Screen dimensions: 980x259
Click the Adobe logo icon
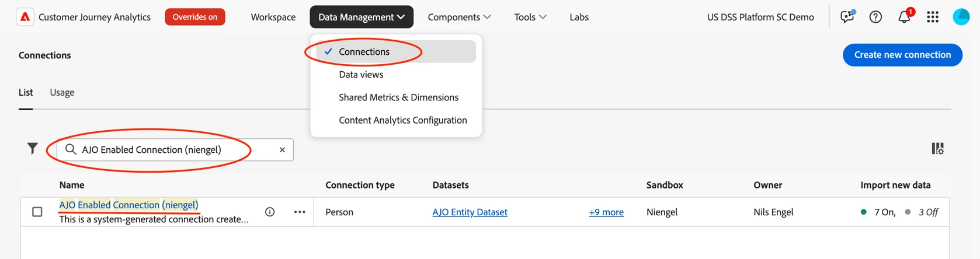click(x=25, y=17)
